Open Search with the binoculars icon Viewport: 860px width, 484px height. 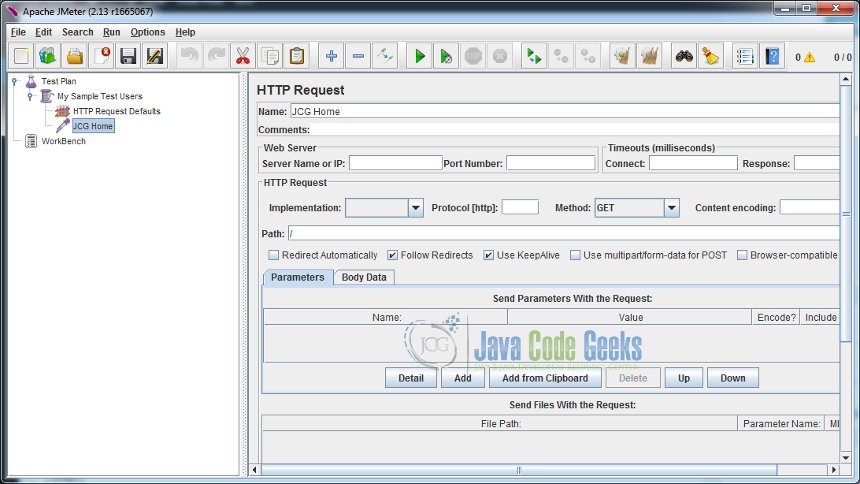pyautogui.click(x=684, y=56)
